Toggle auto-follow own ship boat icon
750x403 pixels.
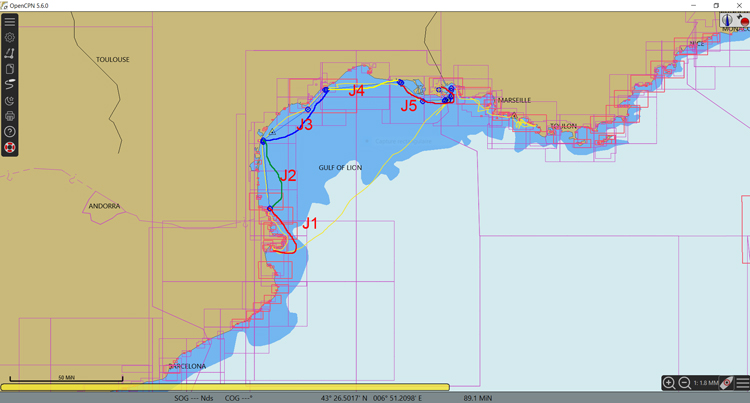[x=727, y=383]
